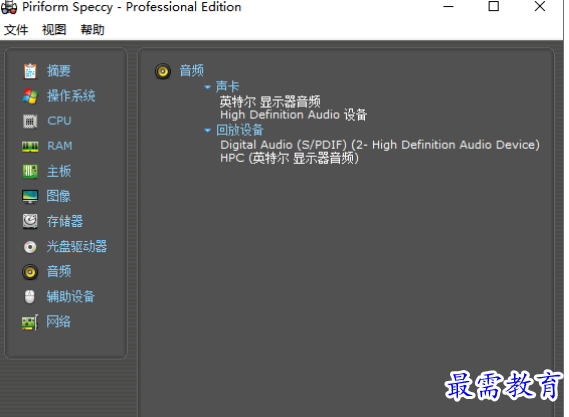Click the 声卡 node label

click(x=228, y=87)
